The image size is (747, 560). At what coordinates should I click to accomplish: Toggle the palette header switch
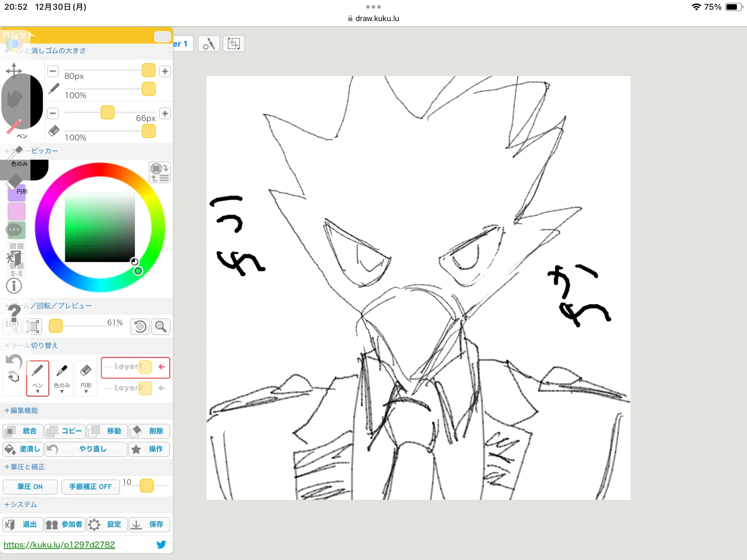pos(162,36)
